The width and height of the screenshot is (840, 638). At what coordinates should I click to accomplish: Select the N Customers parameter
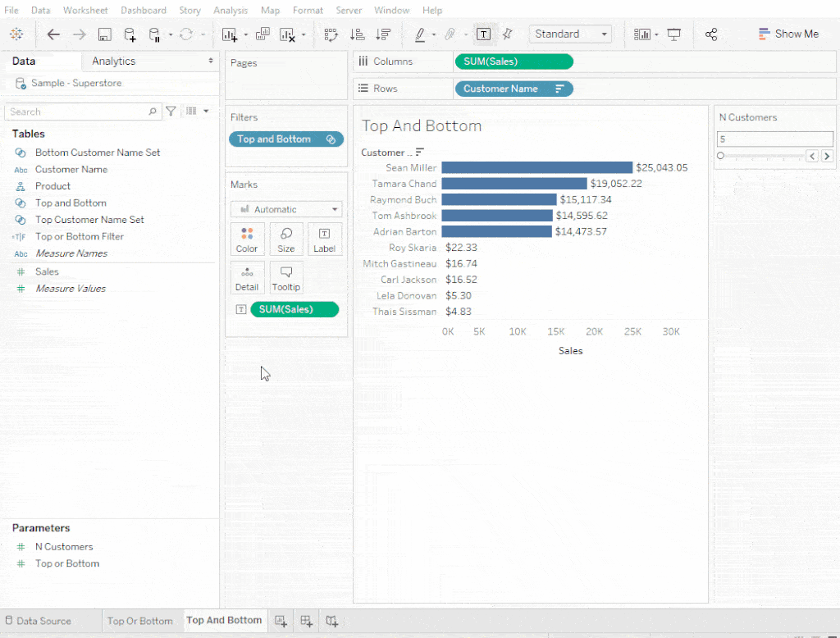(64, 546)
